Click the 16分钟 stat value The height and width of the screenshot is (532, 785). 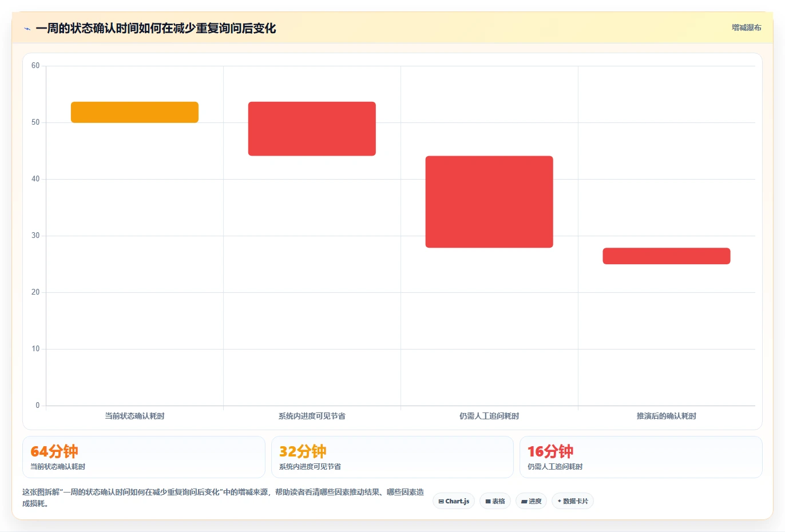click(550, 451)
